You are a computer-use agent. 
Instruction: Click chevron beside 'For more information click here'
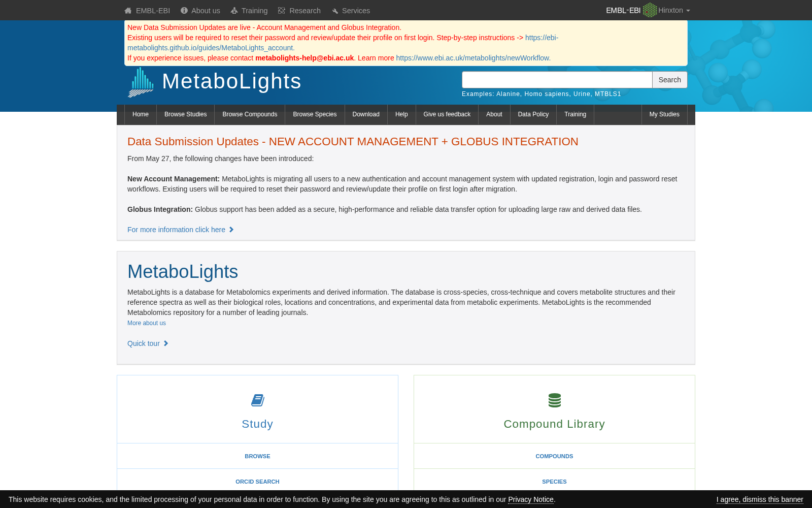231,230
